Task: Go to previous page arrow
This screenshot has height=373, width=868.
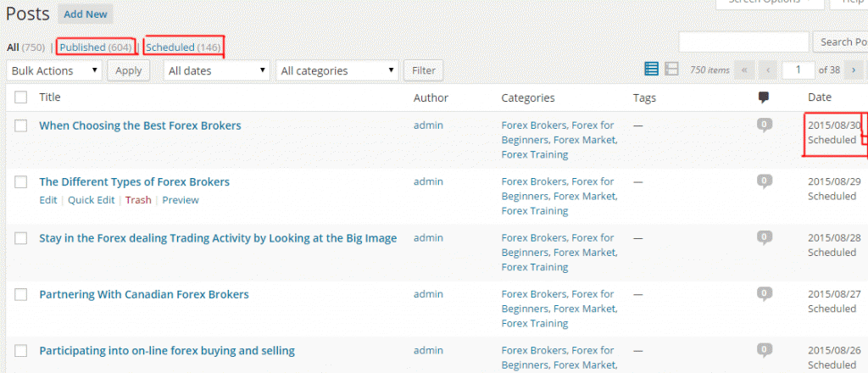Action: point(768,70)
